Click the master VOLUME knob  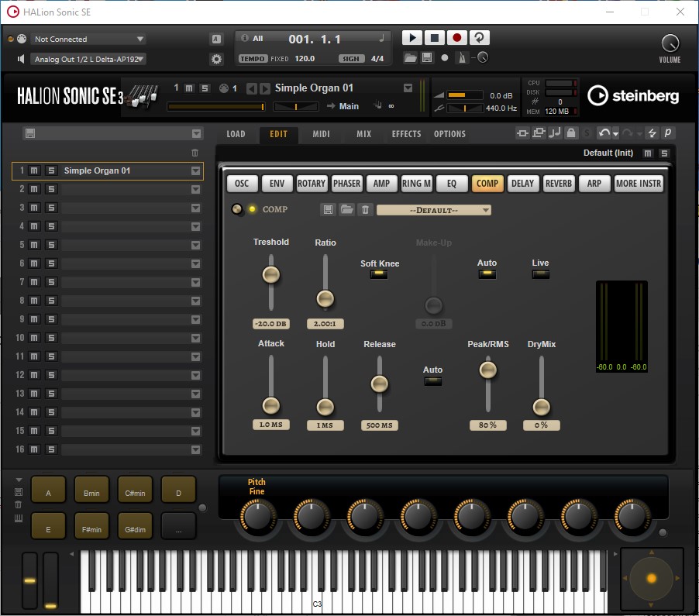(670, 43)
